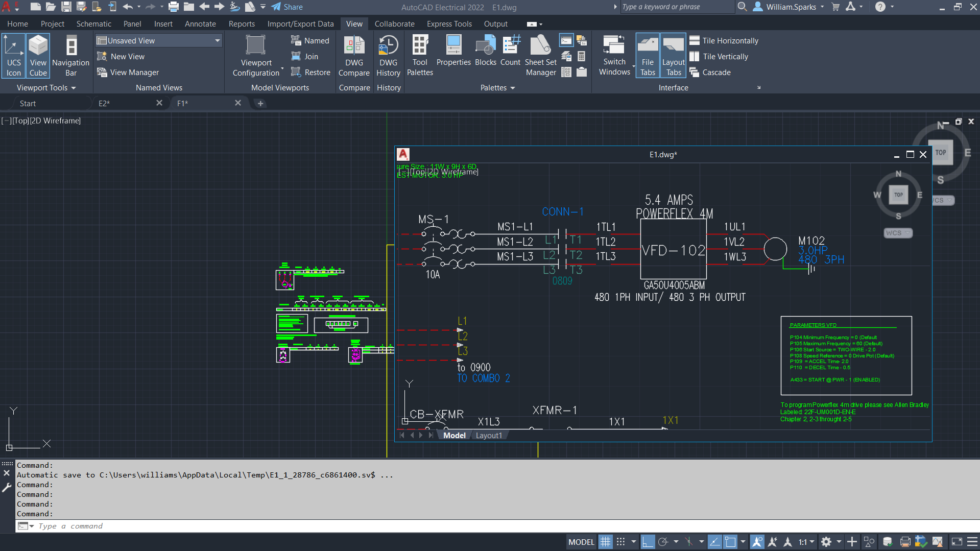Click the Viewport Configuration icon

256,45
